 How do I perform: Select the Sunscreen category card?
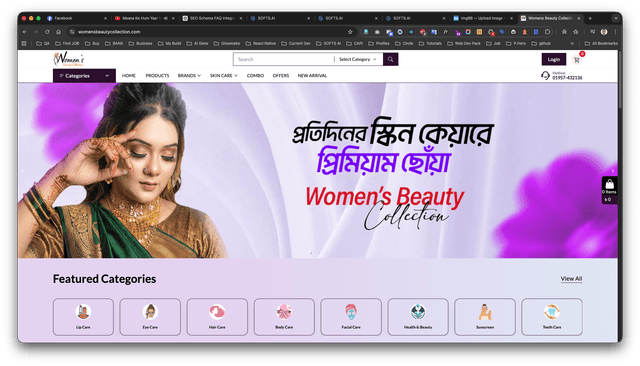pyautogui.click(x=485, y=317)
